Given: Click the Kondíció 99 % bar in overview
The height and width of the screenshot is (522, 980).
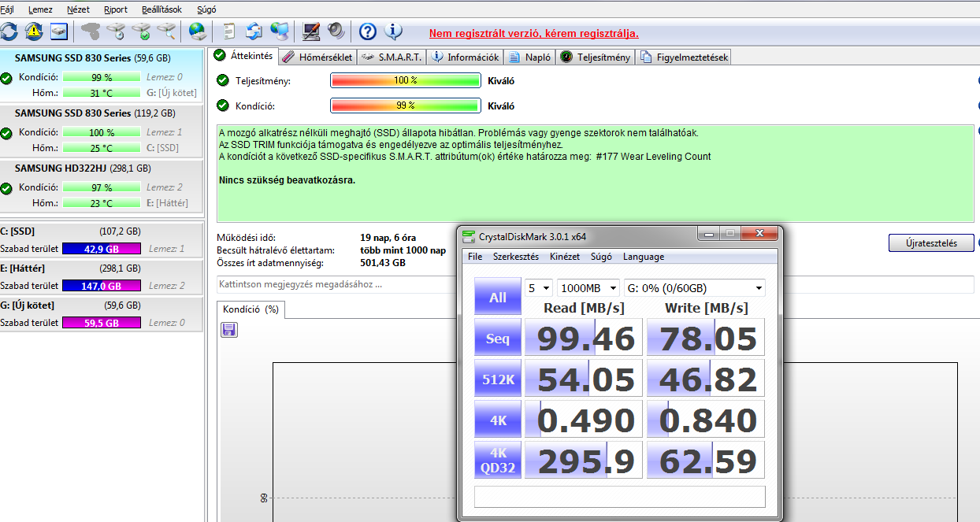Looking at the screenshot, I should (405, 106).
